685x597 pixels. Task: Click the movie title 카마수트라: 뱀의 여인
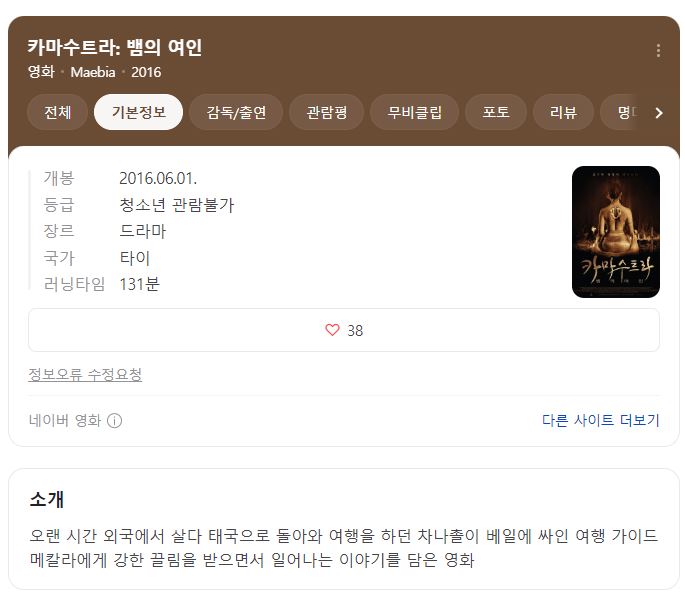click(x=114, y=47)
